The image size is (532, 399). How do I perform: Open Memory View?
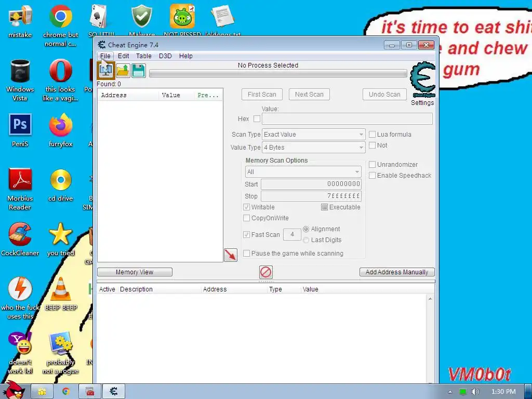[135, 272]
